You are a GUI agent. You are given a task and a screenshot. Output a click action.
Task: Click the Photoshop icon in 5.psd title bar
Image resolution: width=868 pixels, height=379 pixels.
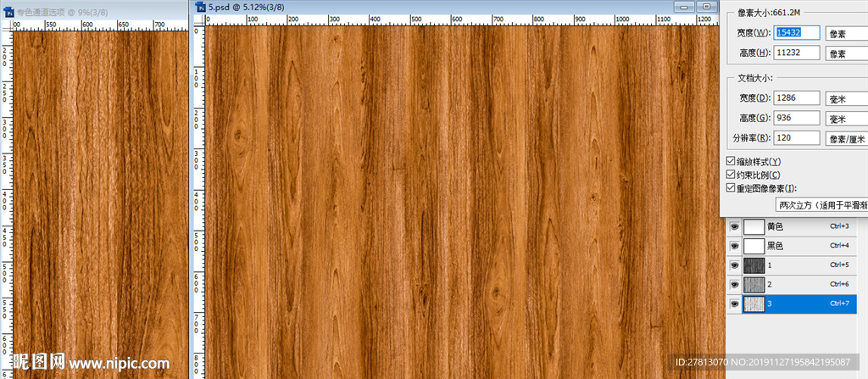point(201,7)
